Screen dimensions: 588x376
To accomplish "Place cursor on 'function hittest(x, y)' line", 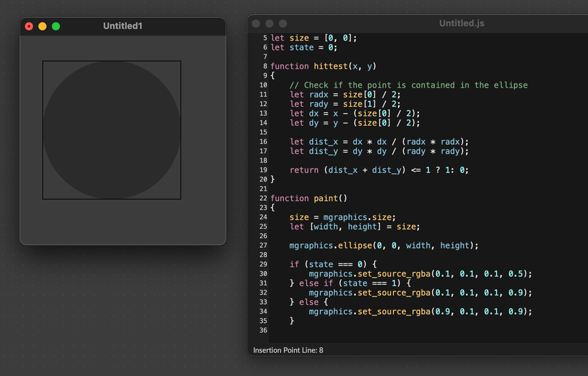I will (x=323, y=66).
